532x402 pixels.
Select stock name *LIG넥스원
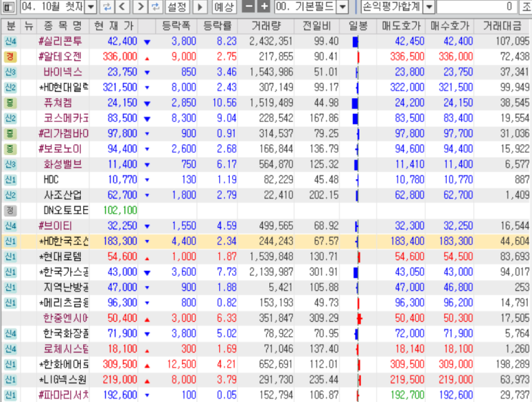pos(62,380)
